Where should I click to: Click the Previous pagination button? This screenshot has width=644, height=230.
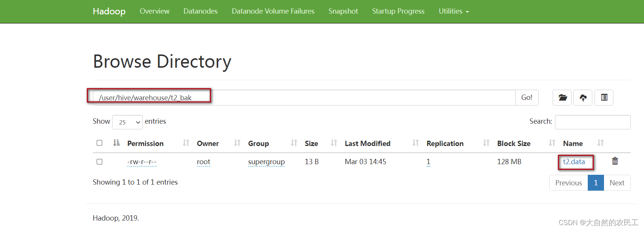point(569,183)
